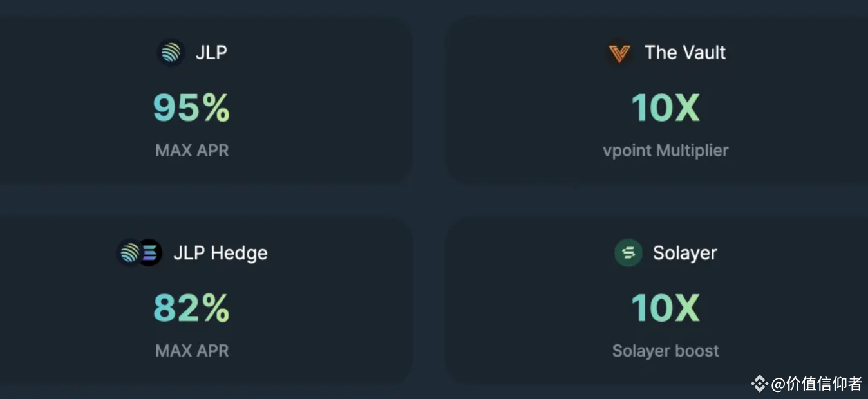Click the 82% MAX APR value
This screenshot has height=399, width=868.
[x=191, y=307]
